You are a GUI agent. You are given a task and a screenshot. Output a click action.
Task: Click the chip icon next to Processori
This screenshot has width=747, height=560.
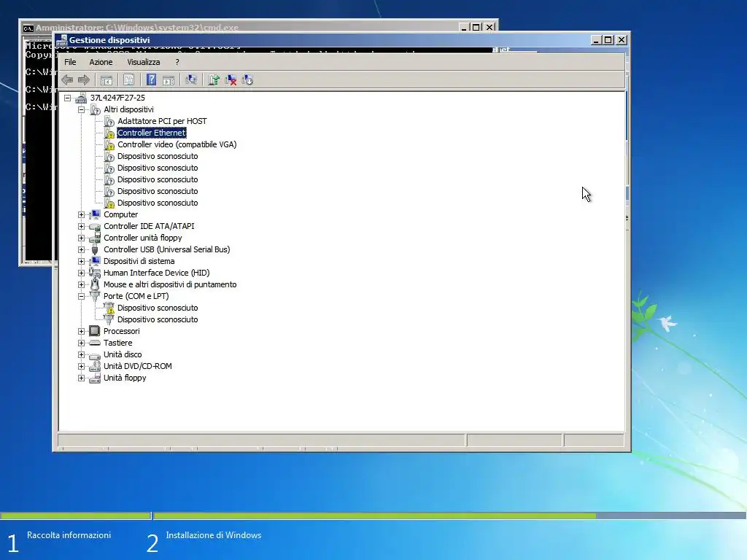[95, 331]
